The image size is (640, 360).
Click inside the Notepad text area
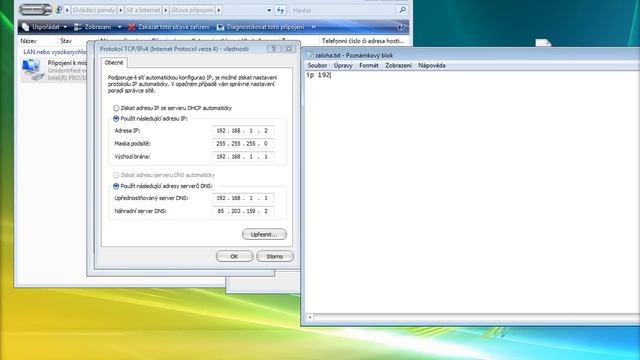coord(472,192)
